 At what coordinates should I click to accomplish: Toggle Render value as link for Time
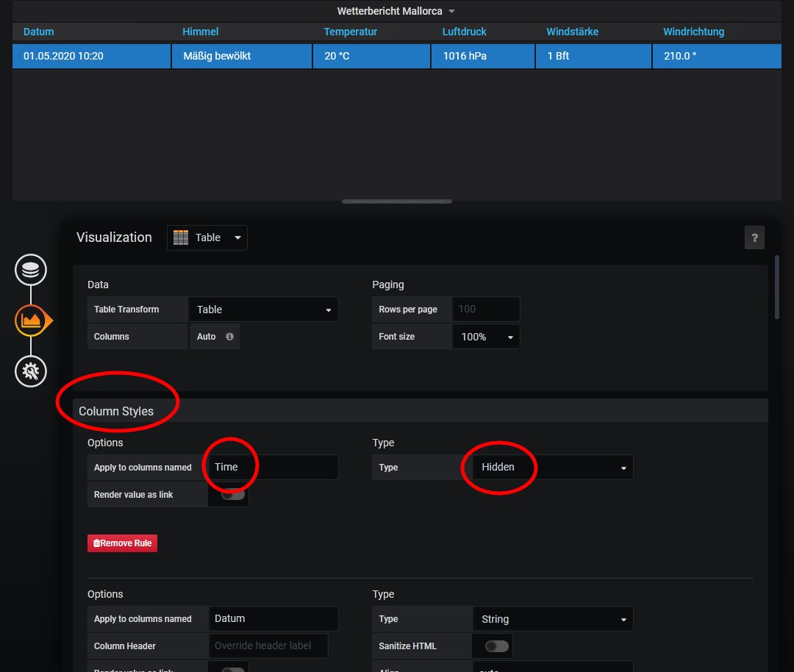coord(232,495)
